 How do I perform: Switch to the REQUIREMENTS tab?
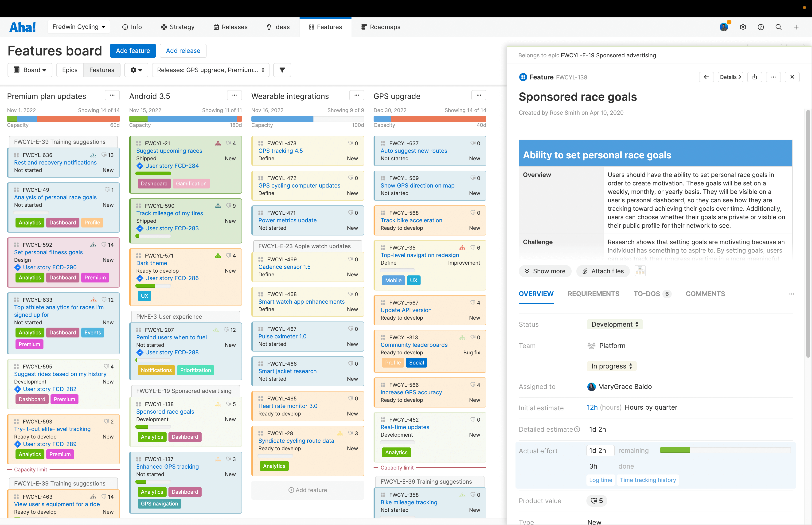click(x=593, y=294)
